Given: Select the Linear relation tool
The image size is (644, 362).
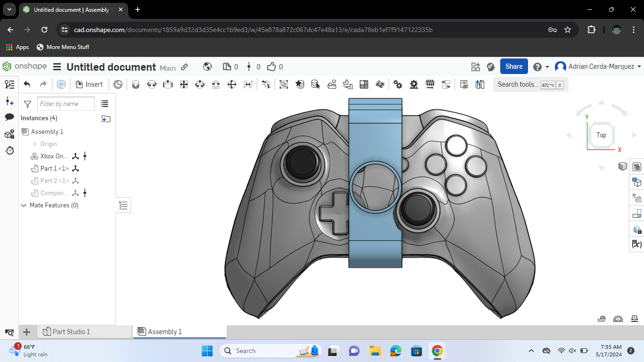Looking at the screenshot, I should (446, 84).
